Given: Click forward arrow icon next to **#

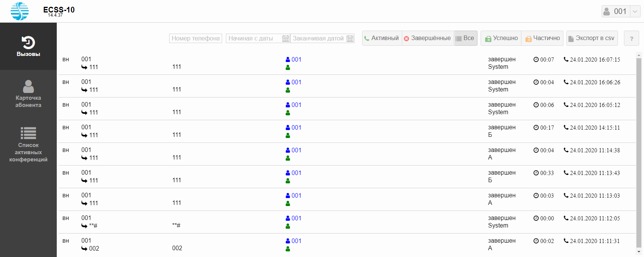Looking at the screenshot, I should point(84,226).
